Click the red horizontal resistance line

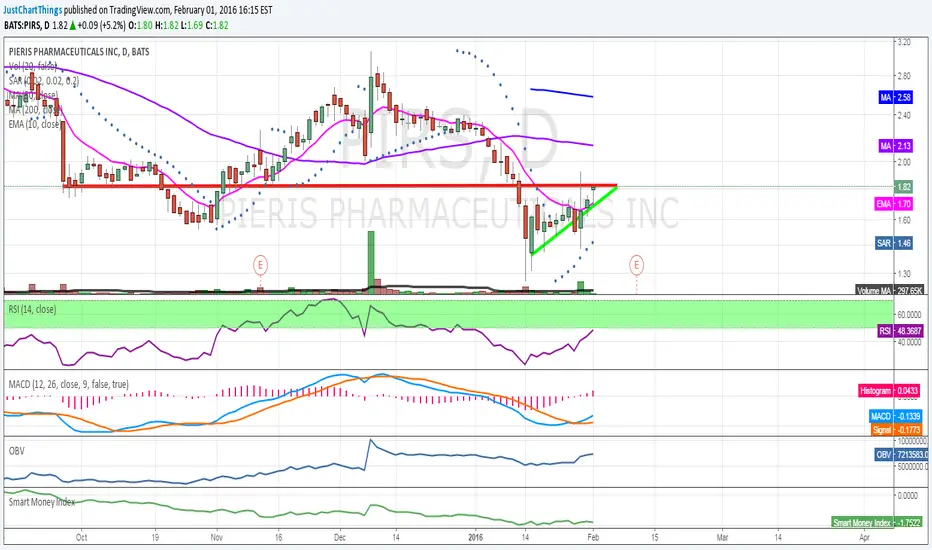click(x=340, y=186)
